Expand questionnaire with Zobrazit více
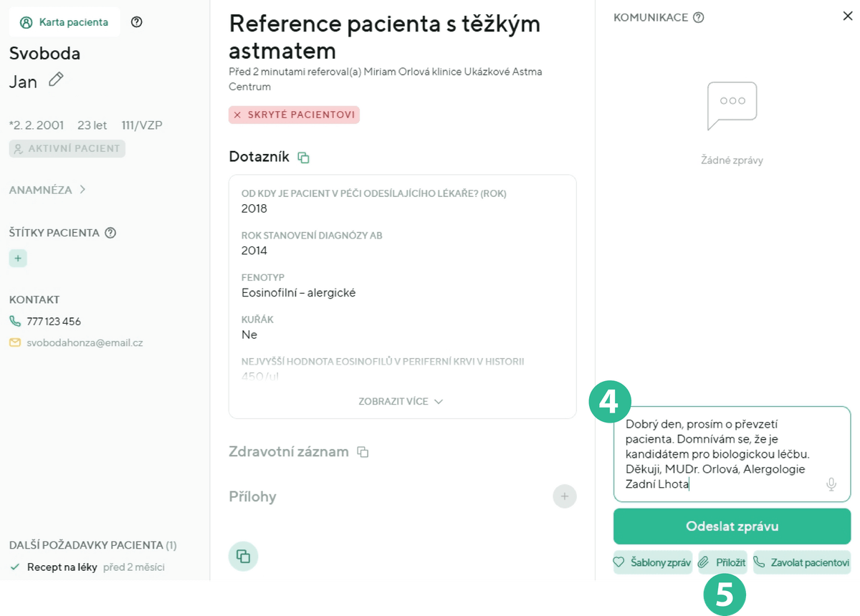This screenshot has height=616, width=860. [401, 402]
